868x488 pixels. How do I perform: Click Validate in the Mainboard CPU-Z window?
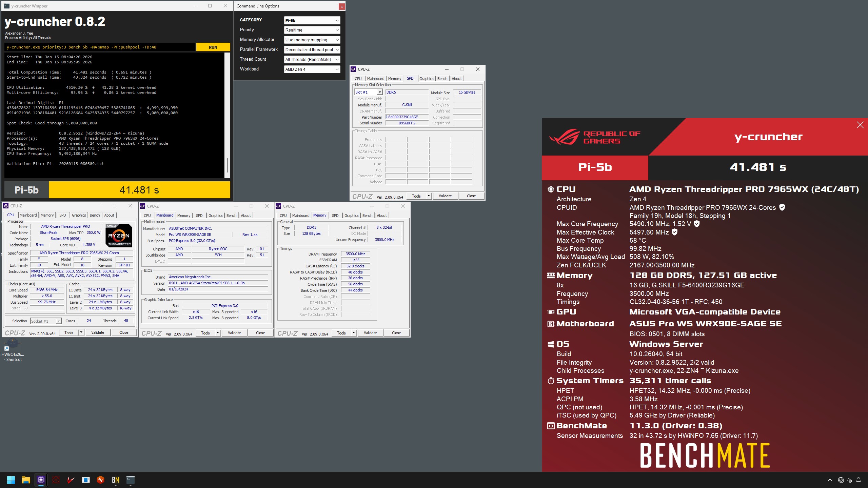(x=234, y=333)
